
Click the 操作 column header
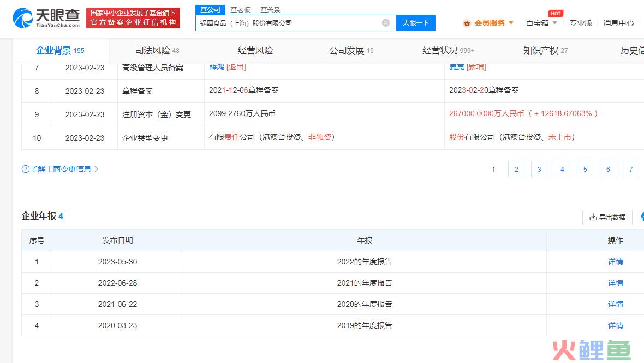click(615, 240)
